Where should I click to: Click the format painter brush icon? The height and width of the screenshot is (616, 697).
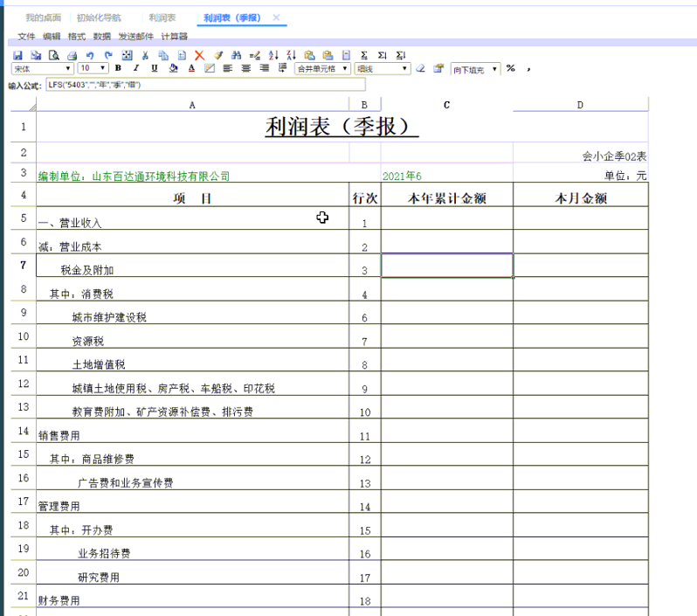(218, 55)
